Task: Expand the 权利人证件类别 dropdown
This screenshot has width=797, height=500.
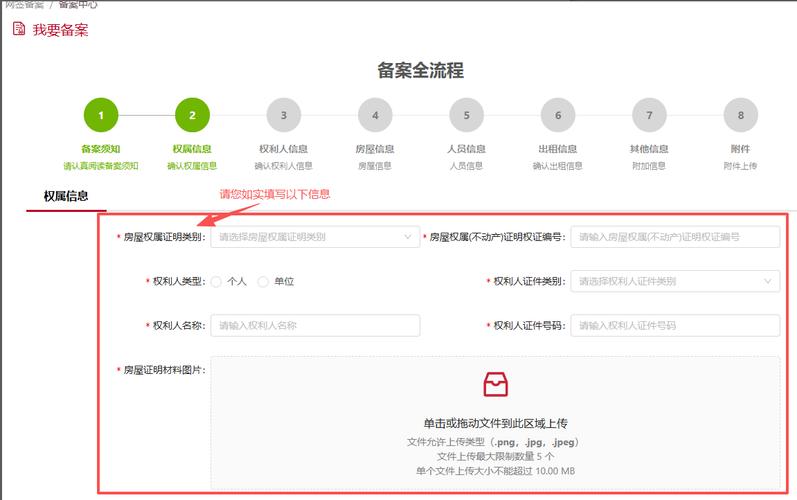Action: [675, 281]
